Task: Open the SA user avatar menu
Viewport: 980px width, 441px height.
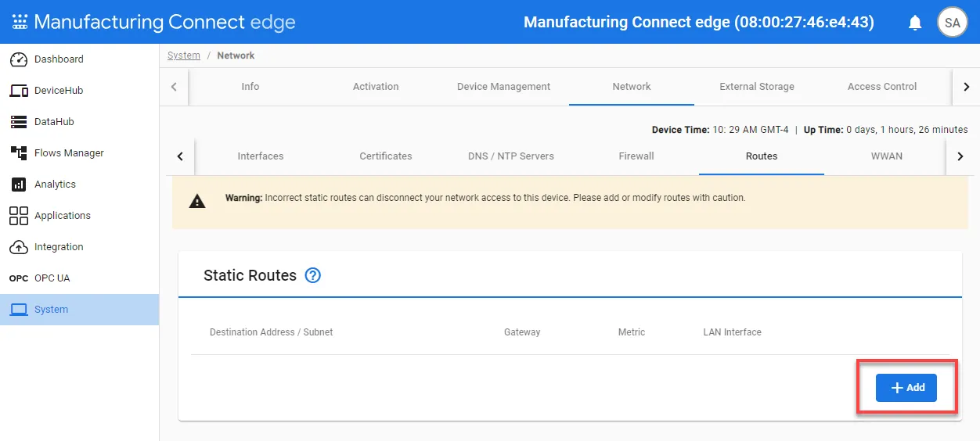Action: tap(952, 23)
